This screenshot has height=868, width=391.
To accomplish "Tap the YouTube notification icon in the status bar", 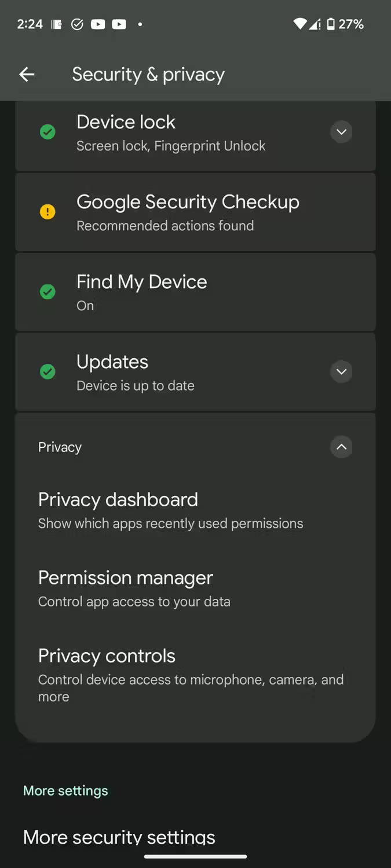I will click(x=98, y=24).
